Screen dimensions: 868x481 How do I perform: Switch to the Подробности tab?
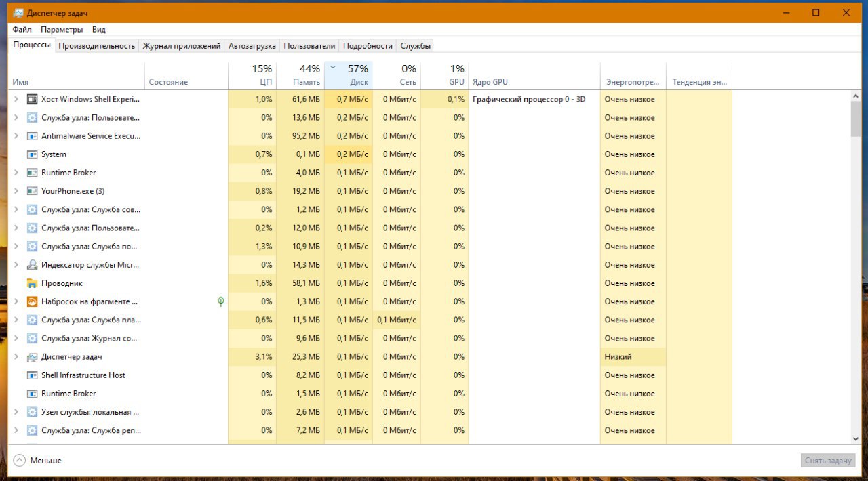pyautogui.click(x=368, y=46)
